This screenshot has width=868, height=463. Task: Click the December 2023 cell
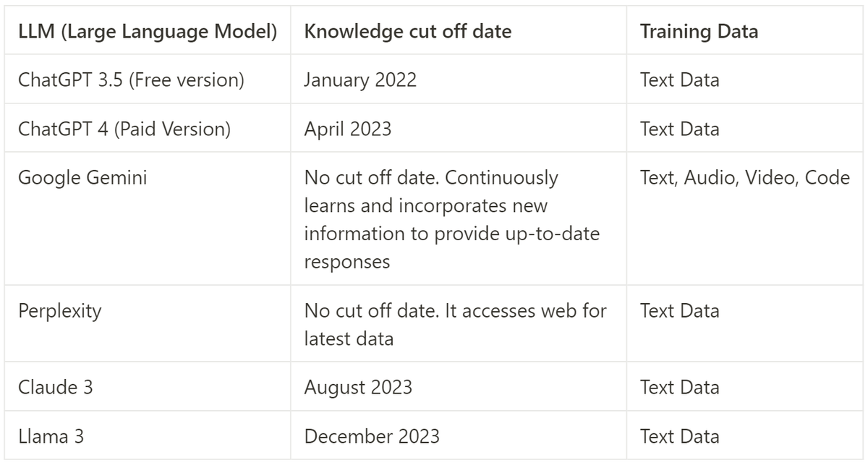(x=371, y=436)
